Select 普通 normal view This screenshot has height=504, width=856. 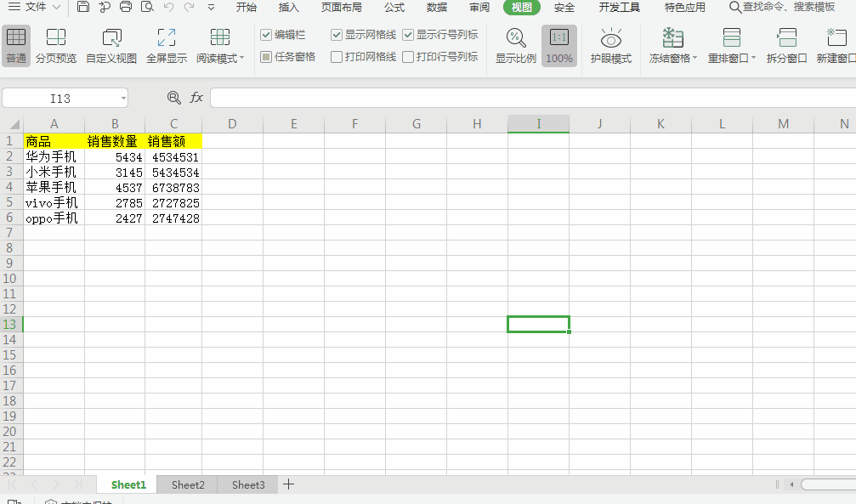point(16,46)
